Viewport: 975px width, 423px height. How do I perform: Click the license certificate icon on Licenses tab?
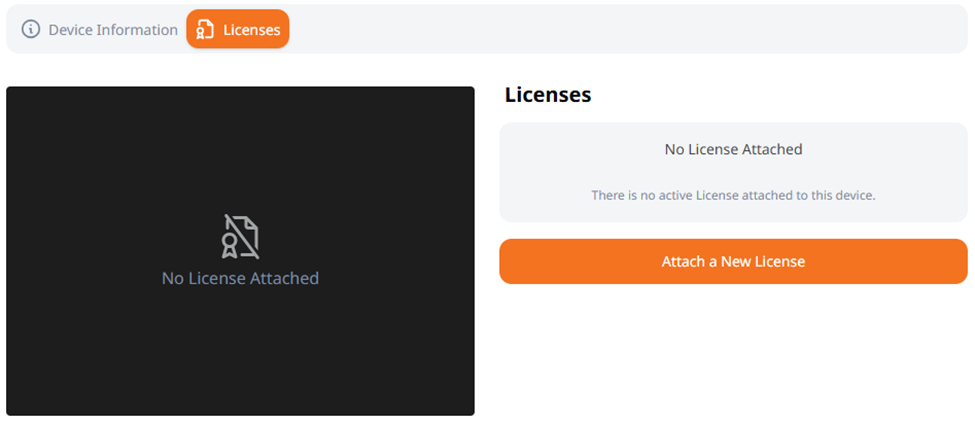point(205,29)
